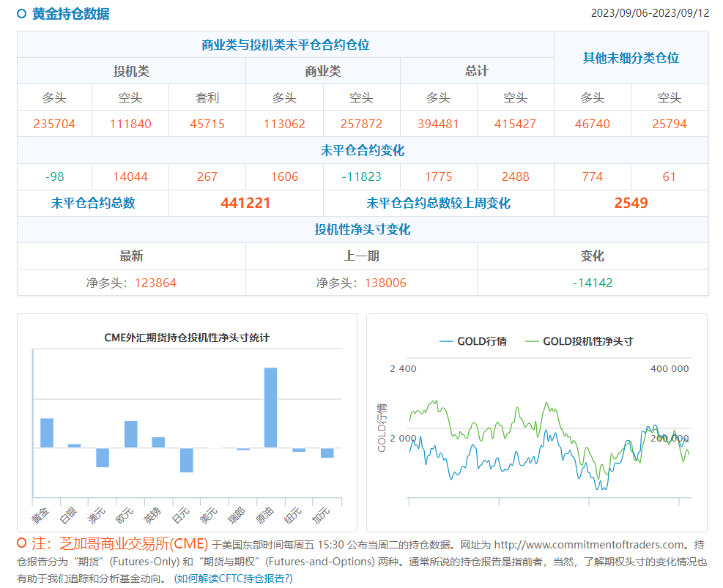Screen dimensions: 723x588
Task: Toggle the GOLD行情 legend series
Action: pyautogui.click(x=472, y=341)
